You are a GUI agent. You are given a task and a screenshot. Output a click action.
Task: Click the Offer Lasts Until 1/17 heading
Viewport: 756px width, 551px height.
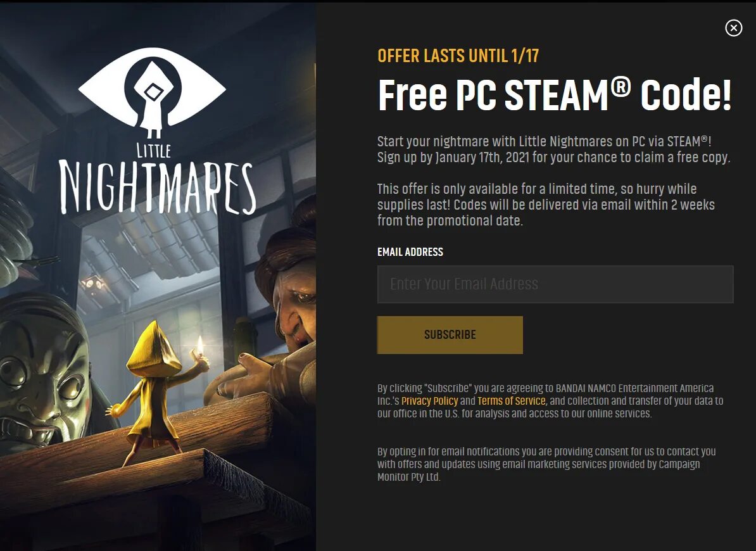tap(458, 56)
